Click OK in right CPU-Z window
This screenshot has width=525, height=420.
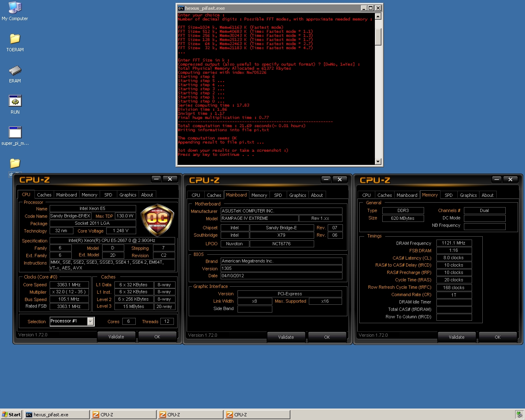click(498, 337)
